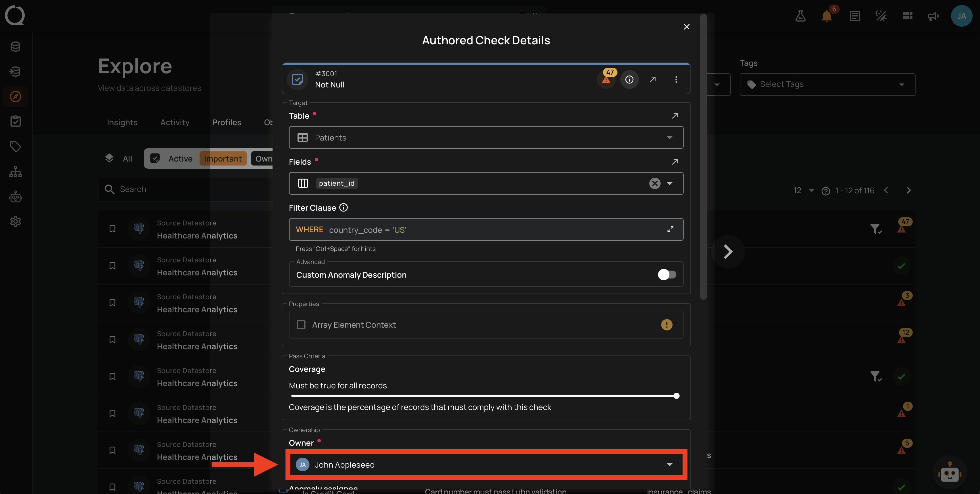Viewport: 980px width, 494px height.
Task: Select the Important filter chip
Action: pos(223,159)
